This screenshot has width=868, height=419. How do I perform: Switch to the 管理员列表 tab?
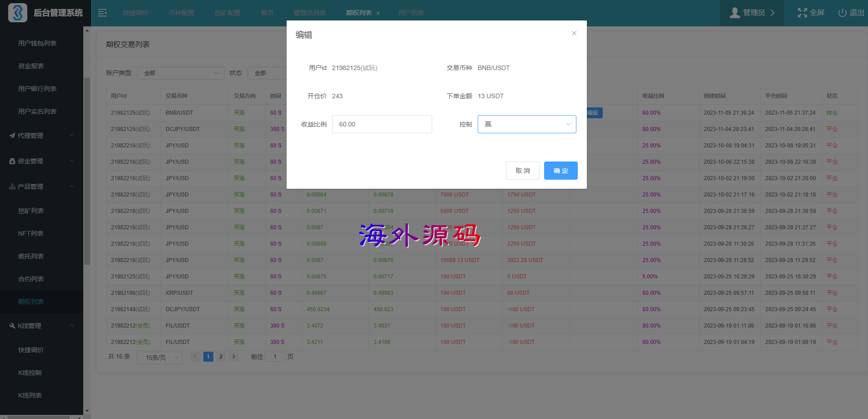pos(310,13)
